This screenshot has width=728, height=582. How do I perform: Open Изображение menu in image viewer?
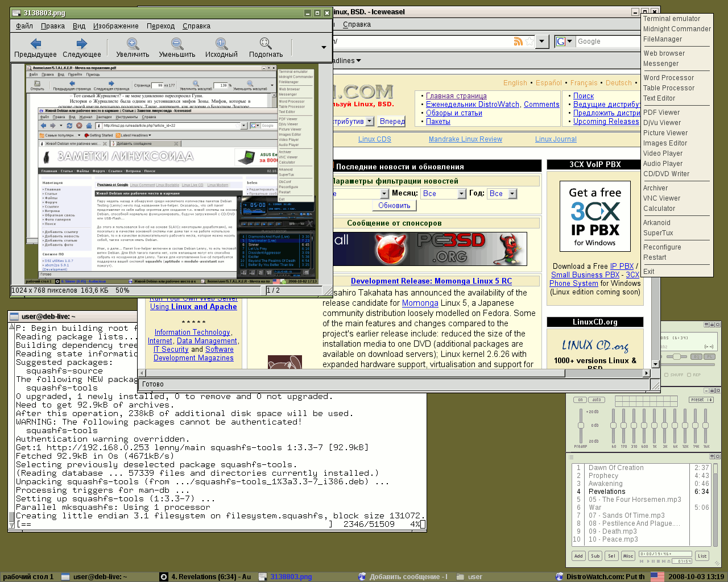pos(115,26)
